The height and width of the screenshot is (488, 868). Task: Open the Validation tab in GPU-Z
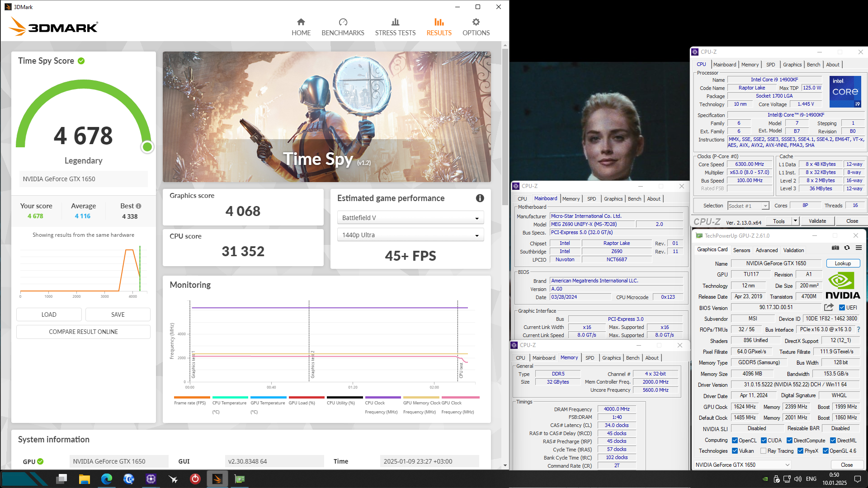pos(793,250)
